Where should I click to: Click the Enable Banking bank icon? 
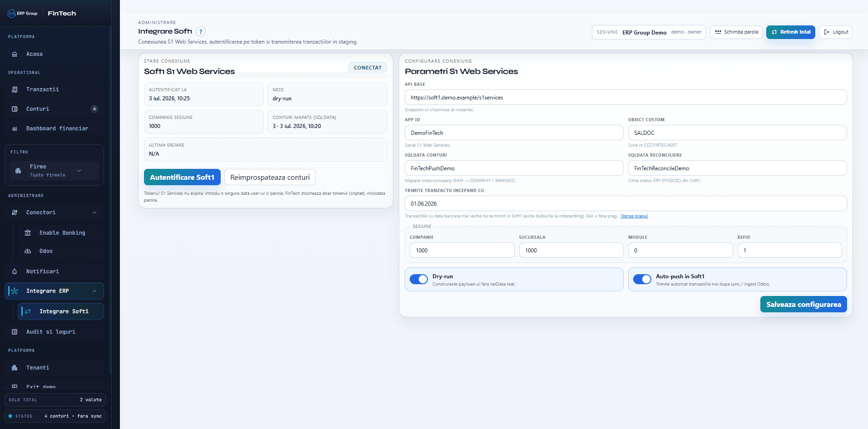(x=28, y=233)
